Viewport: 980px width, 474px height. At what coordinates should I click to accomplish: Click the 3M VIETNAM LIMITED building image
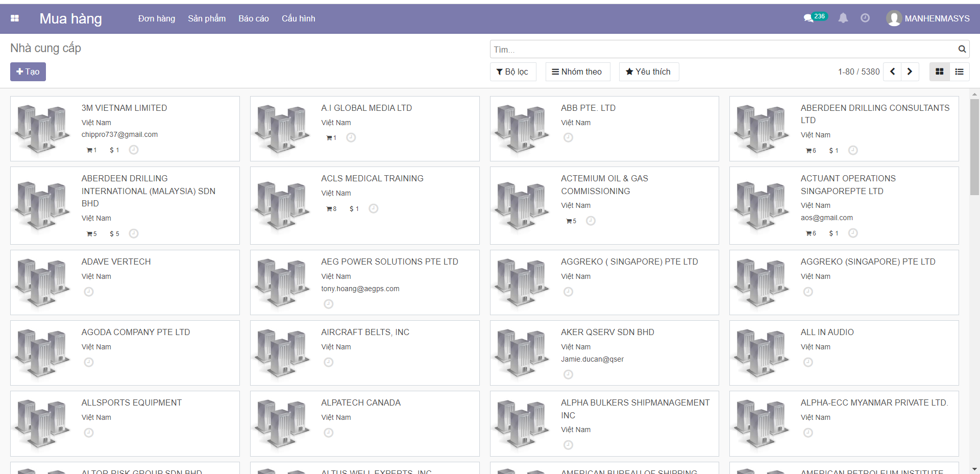click(43, 129)
